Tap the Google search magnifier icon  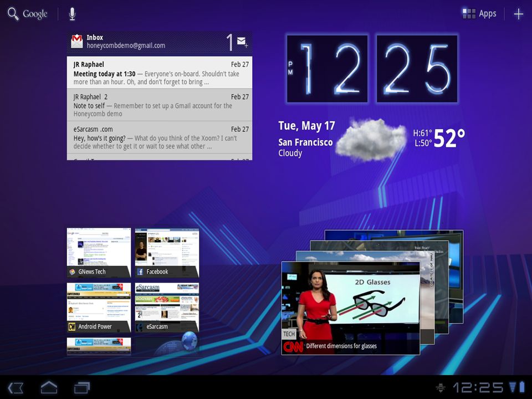point(13,14)
